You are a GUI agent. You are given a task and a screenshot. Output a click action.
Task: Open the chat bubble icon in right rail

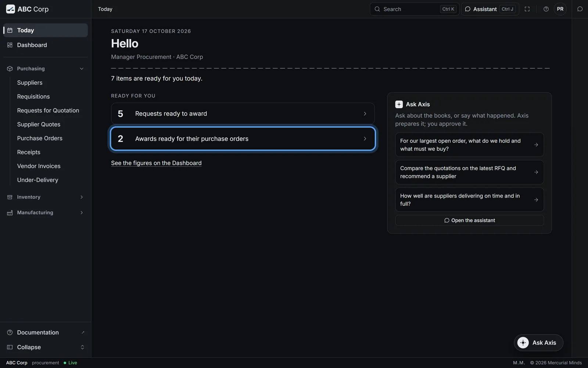(580, 9)
